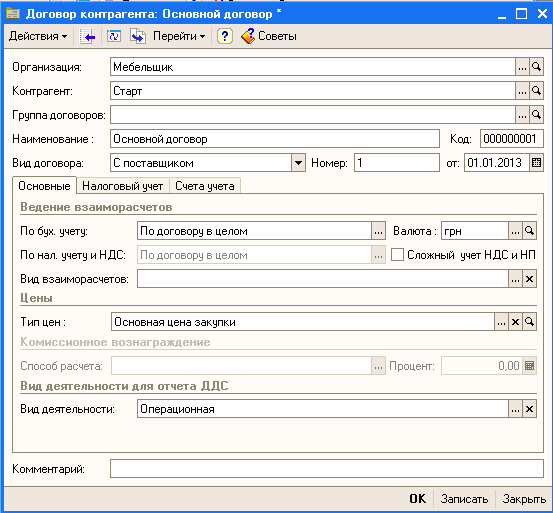
Task: Click the window title document icon
Action: pos(13,14)
